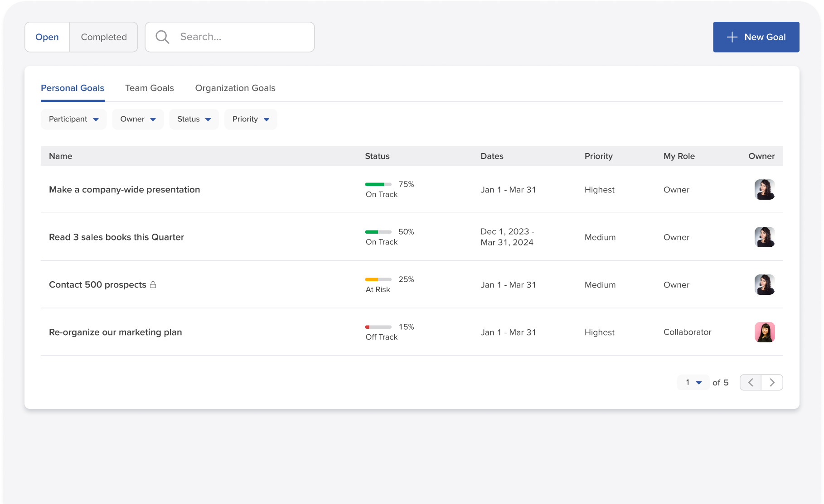Click the search magnifier icon
The width and height of the screenshot is (824, 504).
(x=162, y=37)
